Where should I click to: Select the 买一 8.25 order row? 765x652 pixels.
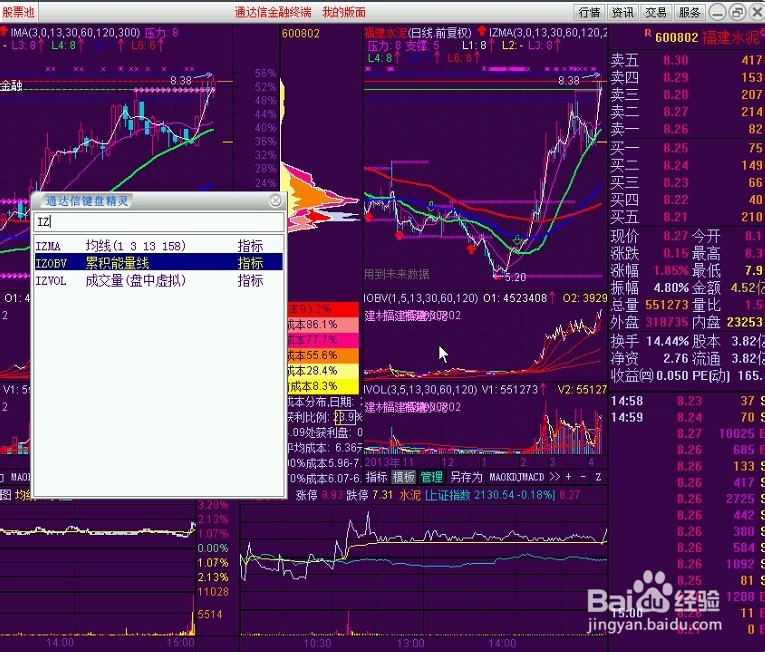[686, 148]
